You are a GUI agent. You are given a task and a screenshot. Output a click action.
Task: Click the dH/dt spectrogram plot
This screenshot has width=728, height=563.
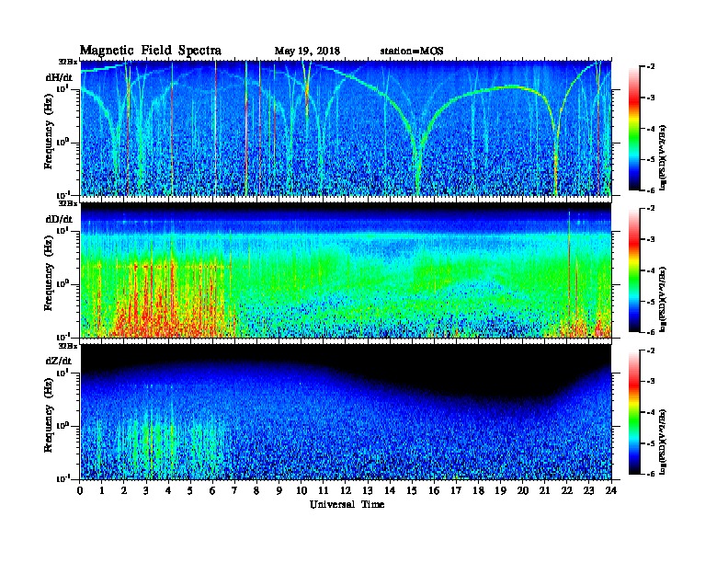point(346,128)
